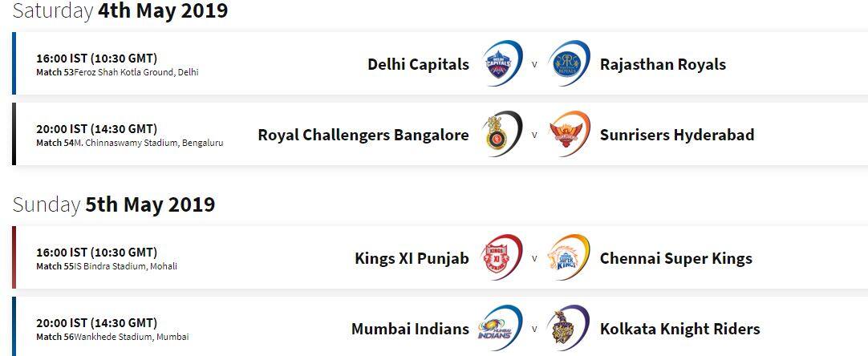Viewport: 868px width, 356px height.
Task: Open Match 54 Chinnaswamy Stadium details
Action: pos(130,143)
